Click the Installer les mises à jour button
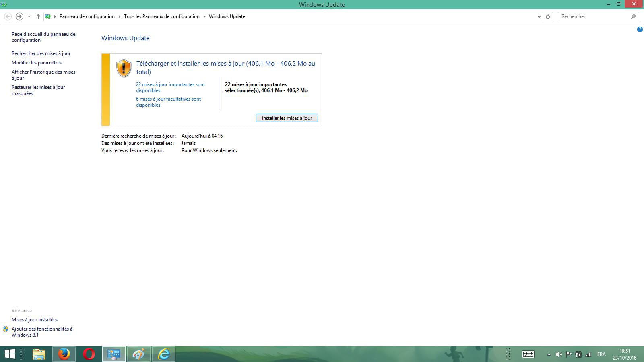 point(287,118)
